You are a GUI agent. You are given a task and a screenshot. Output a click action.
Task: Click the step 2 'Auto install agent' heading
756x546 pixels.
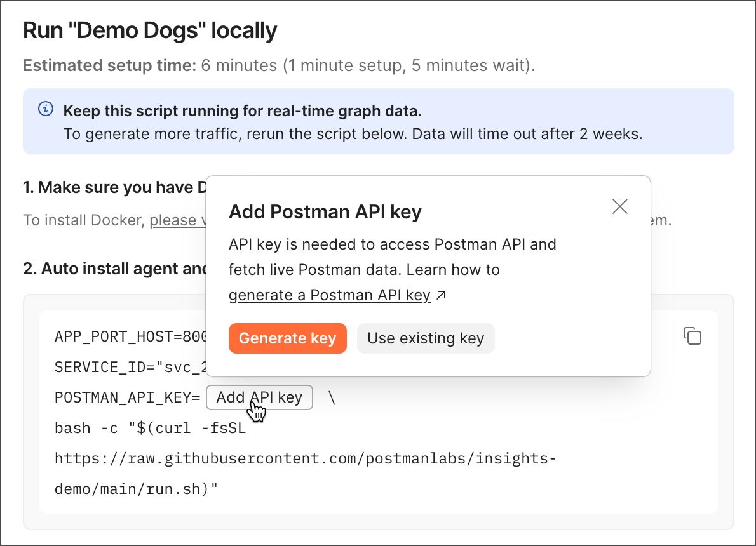click(x=114, y=269)
